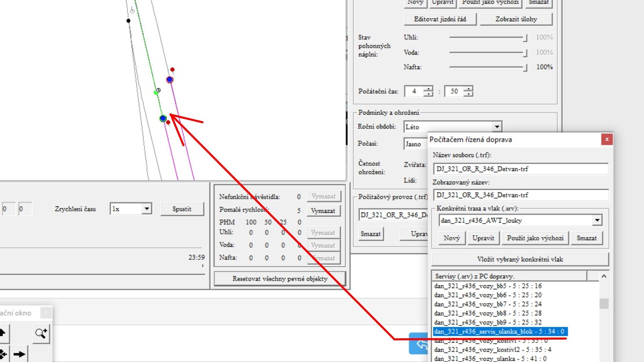Click Vložit vybraný konkrétní vlak button
644x362 pixels.
click(x=520, y=259)
